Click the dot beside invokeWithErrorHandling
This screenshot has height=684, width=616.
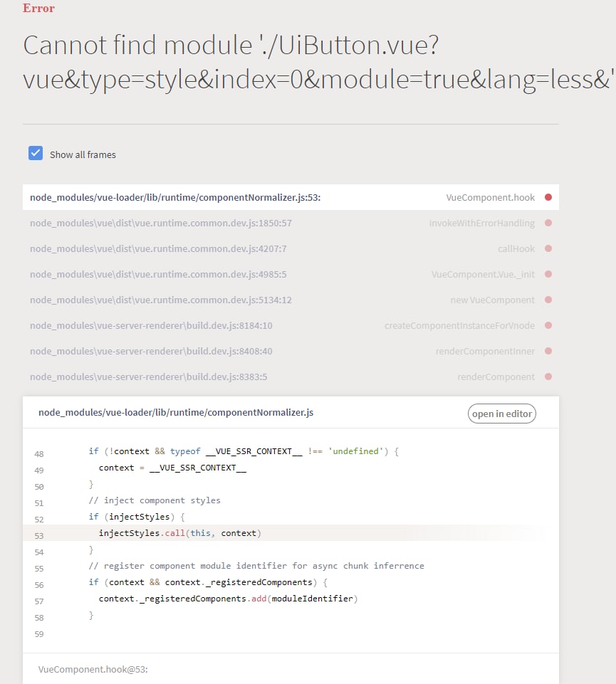[548, 223]
